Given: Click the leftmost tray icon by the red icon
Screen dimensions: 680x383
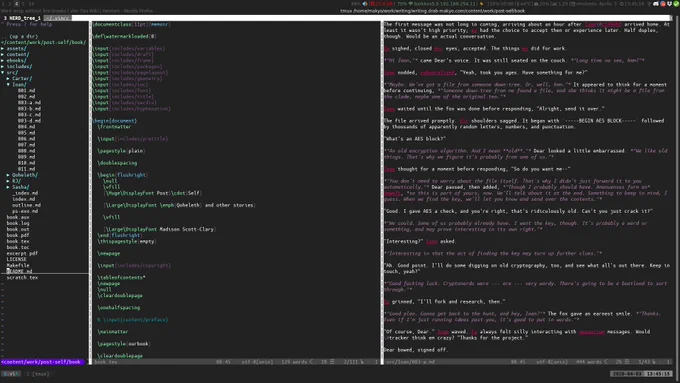Looking at the screenshot, I should click(656, 4).
